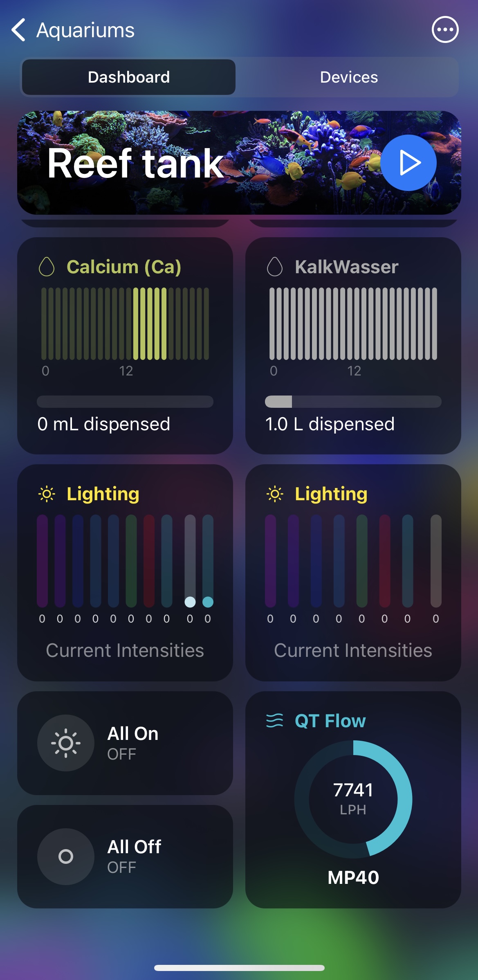Tap the Calcium (Ca) droplet icon
This screenshot has width=478, height=980.
coord(47,267)
